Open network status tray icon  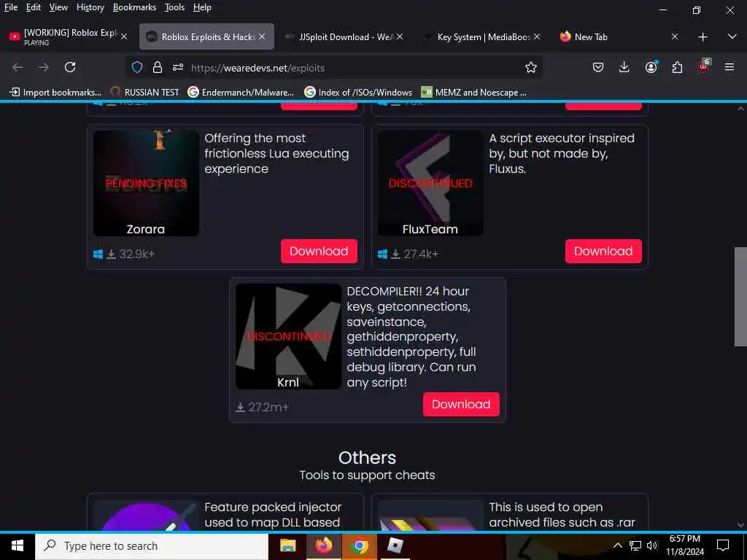(635, 545)
